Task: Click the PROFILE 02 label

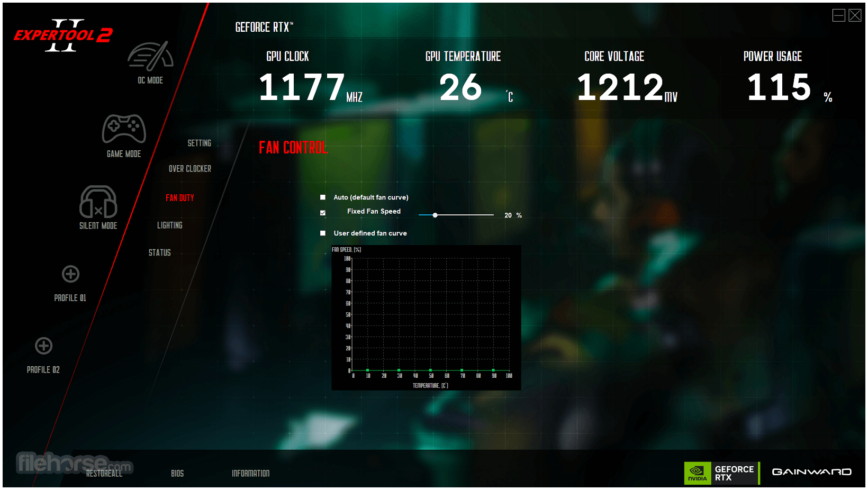Action: pos(43,370)
